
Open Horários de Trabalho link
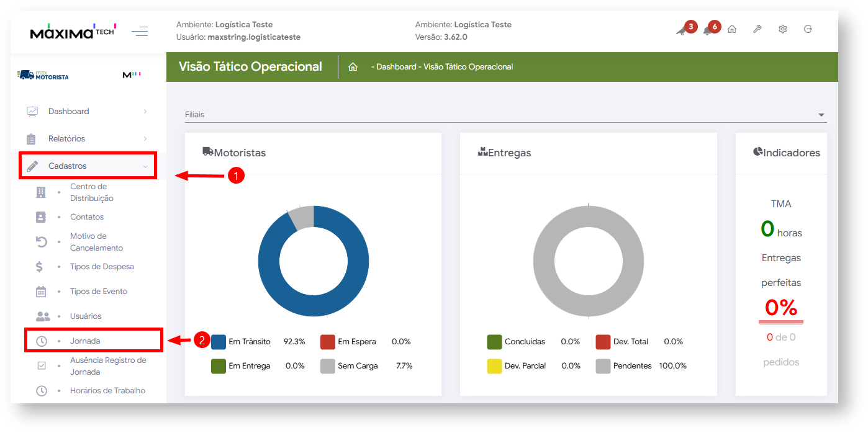[x=107, y=391]
